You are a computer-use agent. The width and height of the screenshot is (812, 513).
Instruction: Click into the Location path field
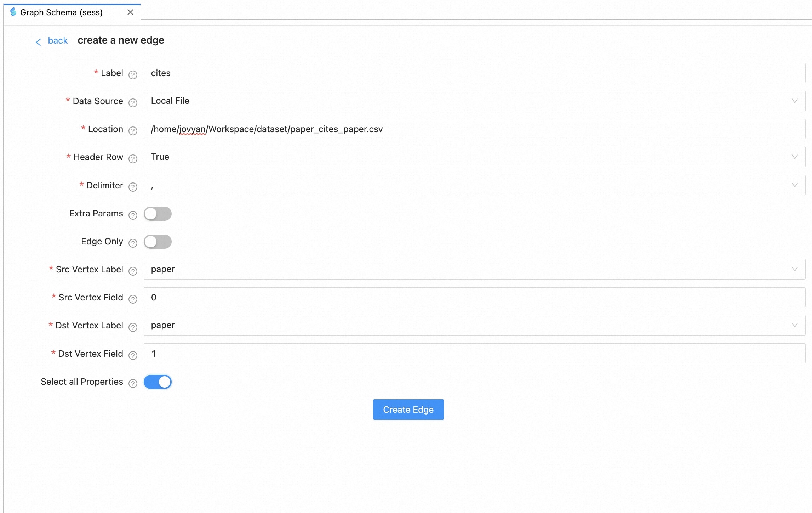[474, 129]
